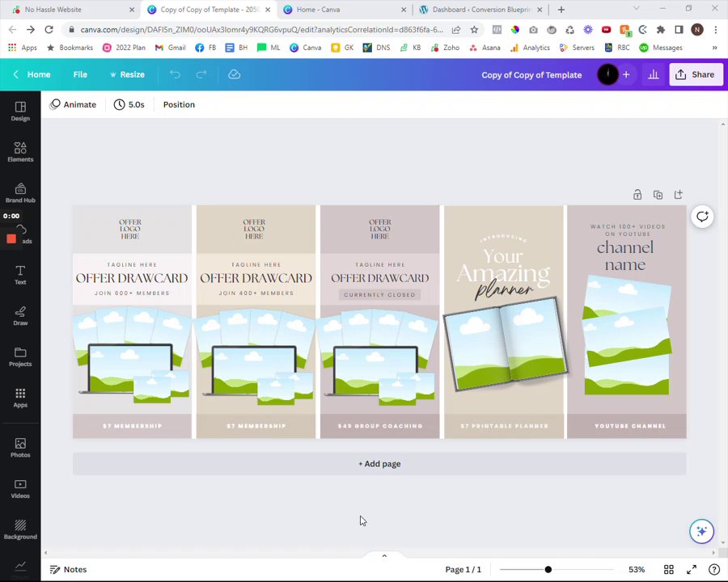728x582 pixels.
Task: Open the Brand Hub panel
Action: pos(20,193)
